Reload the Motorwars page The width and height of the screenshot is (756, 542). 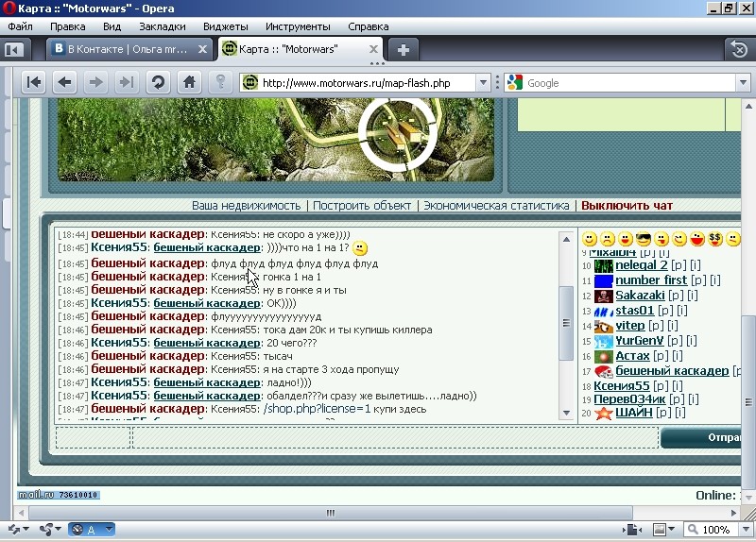tap(158, 82)
